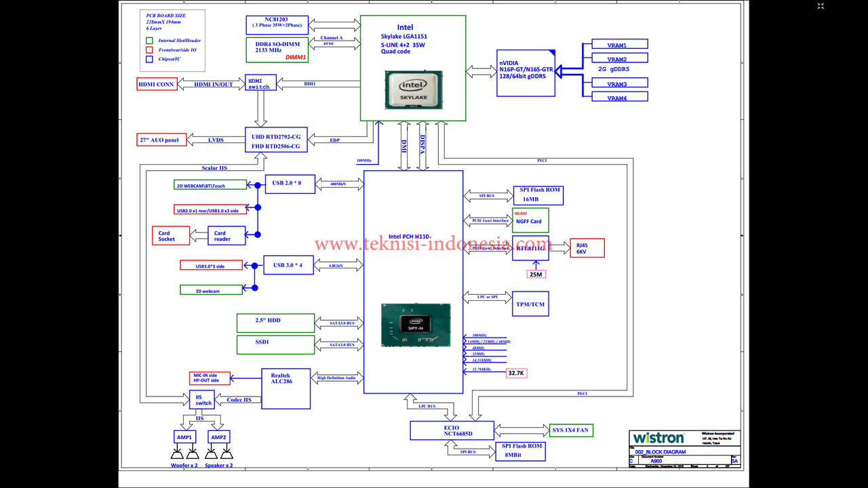This screenshot has height=488, width=868.
Task: Click the VRAM2 box
Action: [x=619, y=59]
